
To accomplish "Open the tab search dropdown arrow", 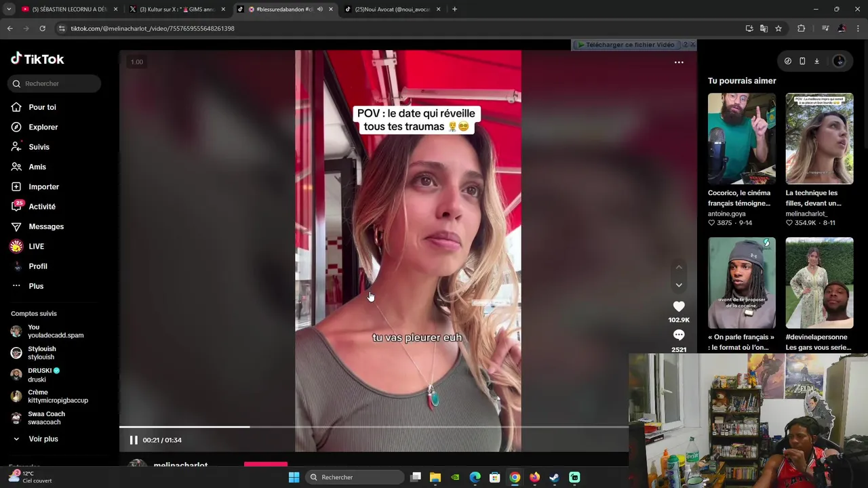I will (x=8, y=9).
